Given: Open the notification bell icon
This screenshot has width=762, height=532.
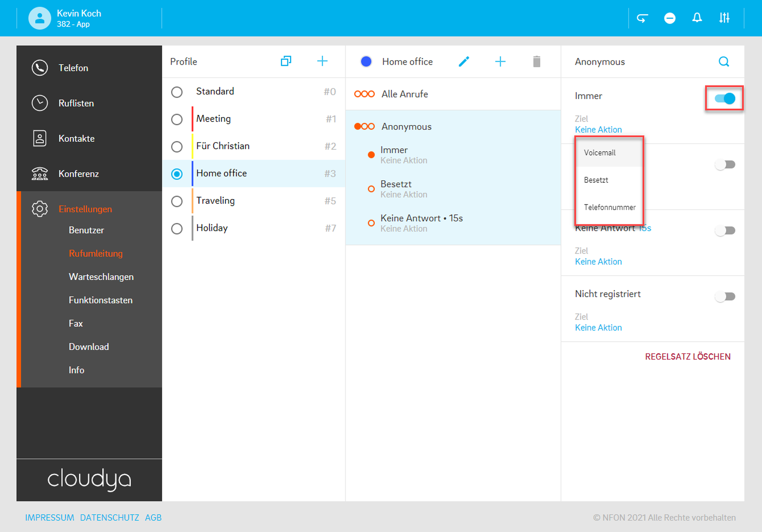Looking at the screenshot, I should [x=697, y=18].
